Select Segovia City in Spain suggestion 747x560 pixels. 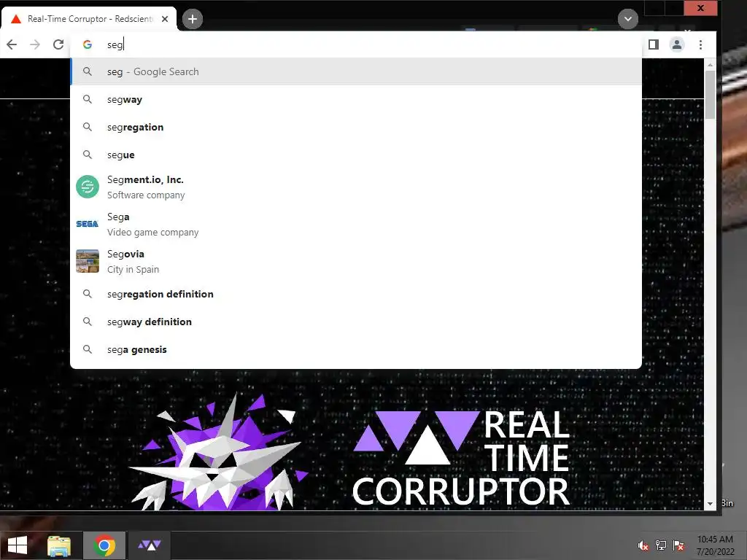[x=356, y=262]
